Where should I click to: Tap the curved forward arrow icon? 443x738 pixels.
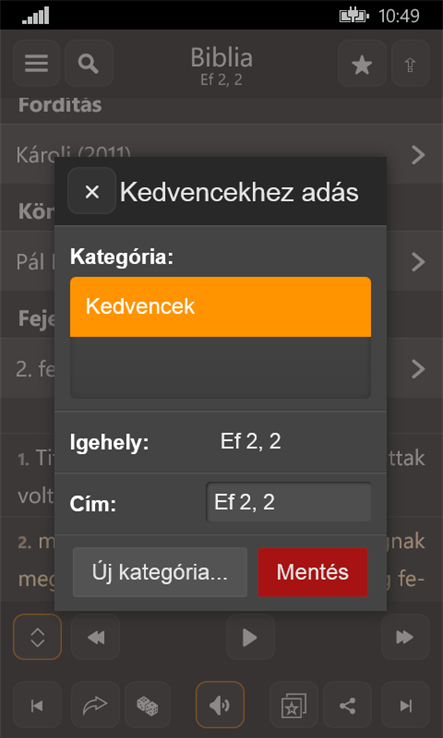(x=95, y=705)
